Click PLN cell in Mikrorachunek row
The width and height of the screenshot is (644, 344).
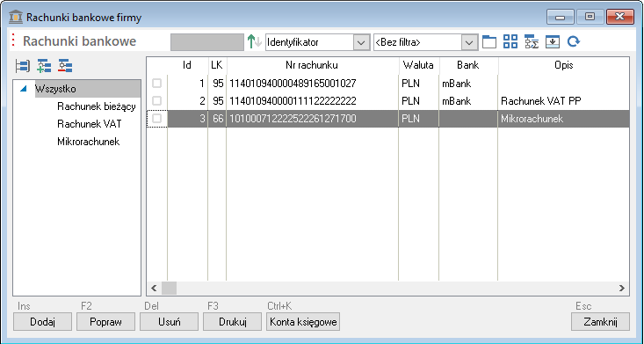[419, 119]
